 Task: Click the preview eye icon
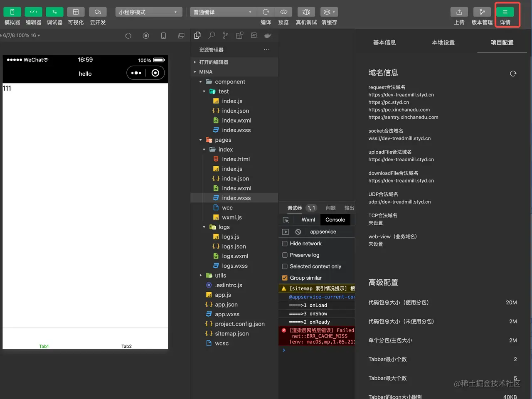click(284, 12)
